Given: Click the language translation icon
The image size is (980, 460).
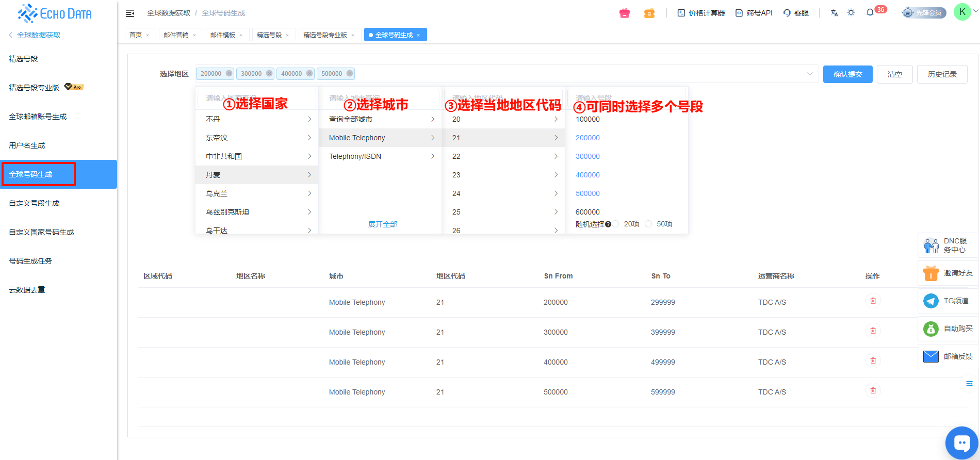Looking at the screenshot, I should [x=834, y=13].
